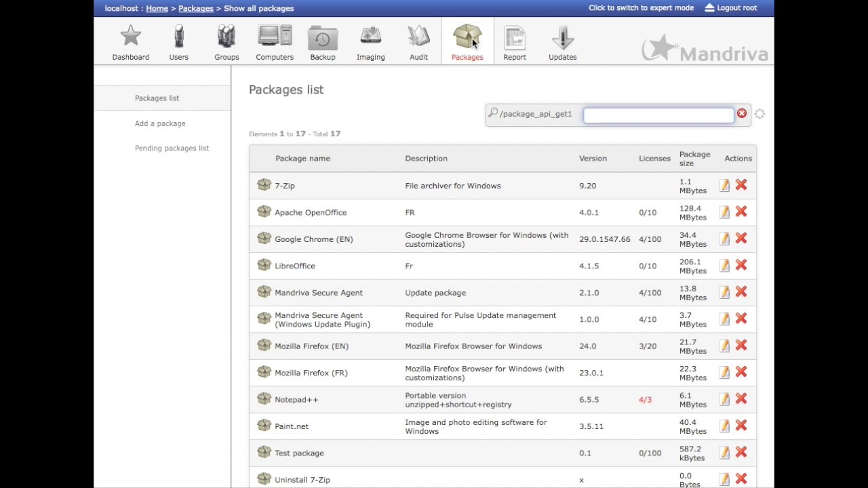The image size is (868, 488).
Task: Delete the Test package entry
Action: (741, 453)
